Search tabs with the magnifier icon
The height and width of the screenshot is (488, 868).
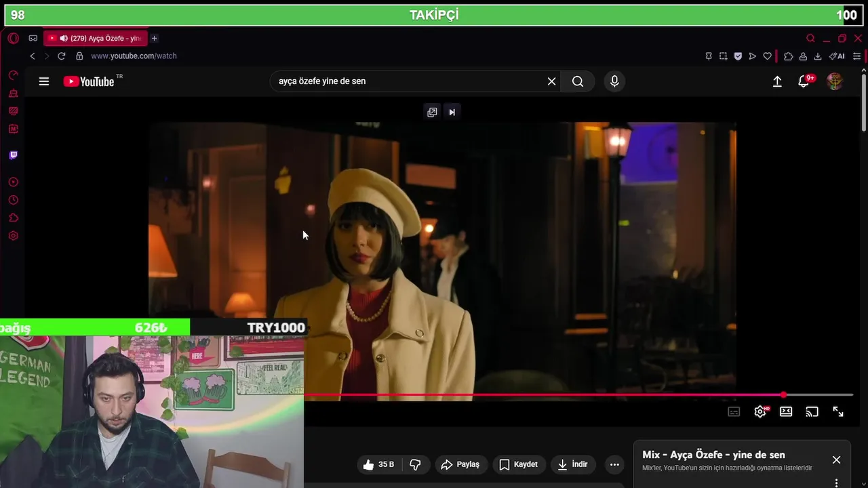point(810,39)
